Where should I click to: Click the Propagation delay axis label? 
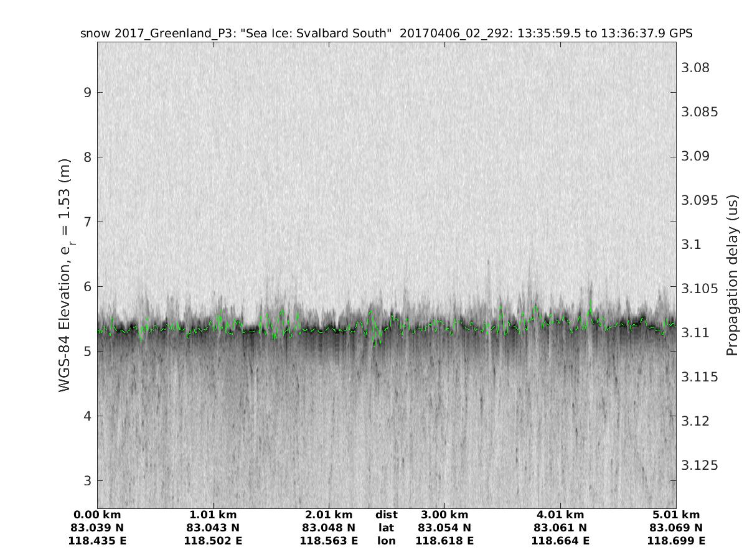click(x=733, y=275)
